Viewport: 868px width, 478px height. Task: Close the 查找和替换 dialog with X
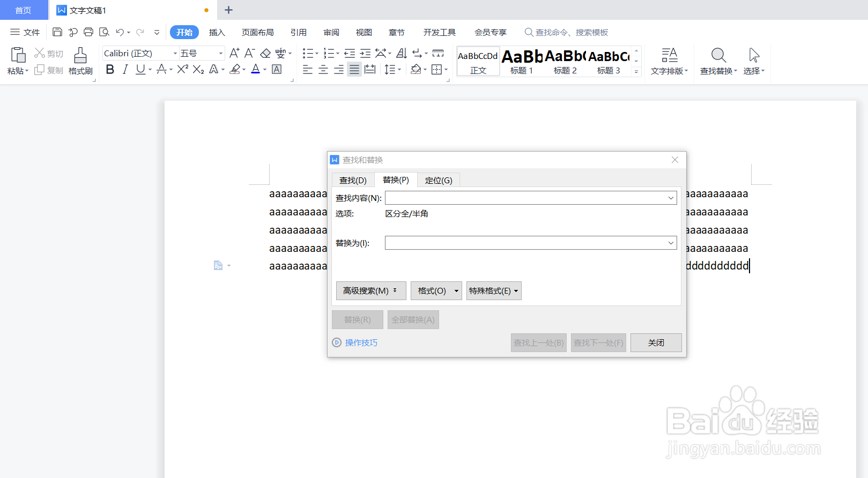coord(675,160)
